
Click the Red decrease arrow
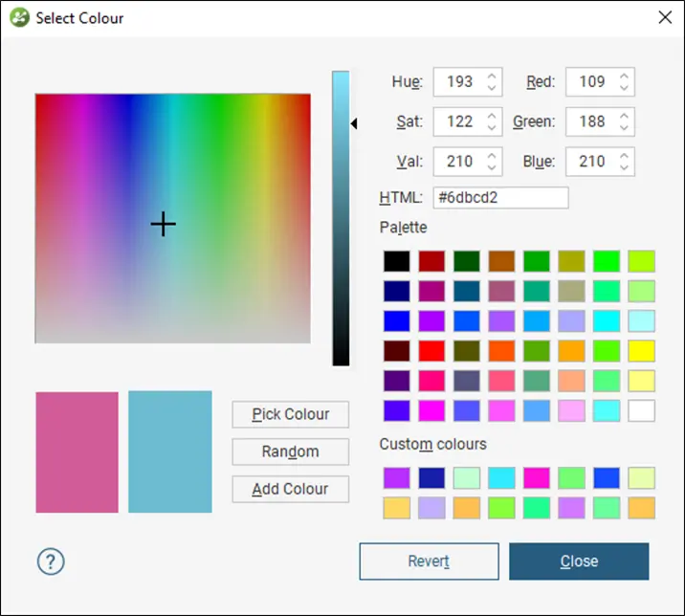click(625, 87)
